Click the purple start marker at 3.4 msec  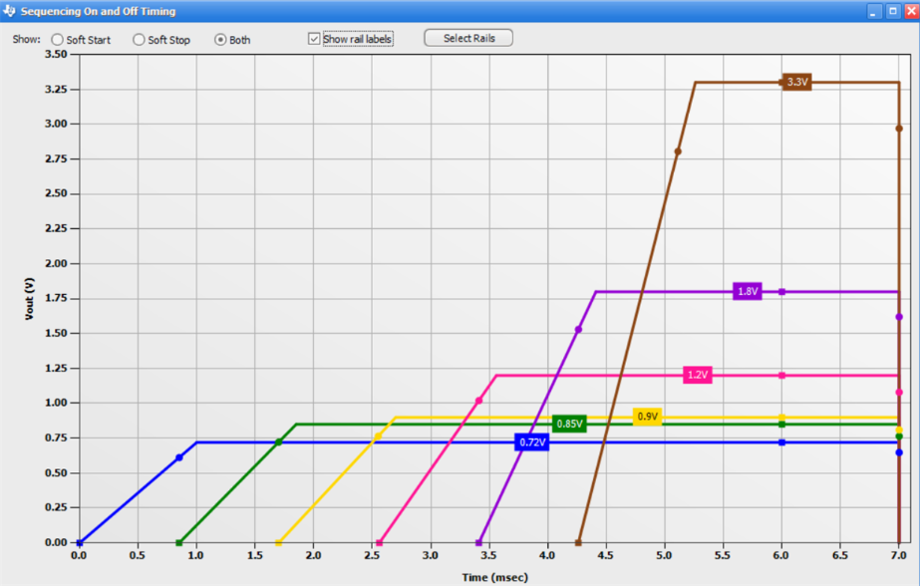click(x=478, y=543)
